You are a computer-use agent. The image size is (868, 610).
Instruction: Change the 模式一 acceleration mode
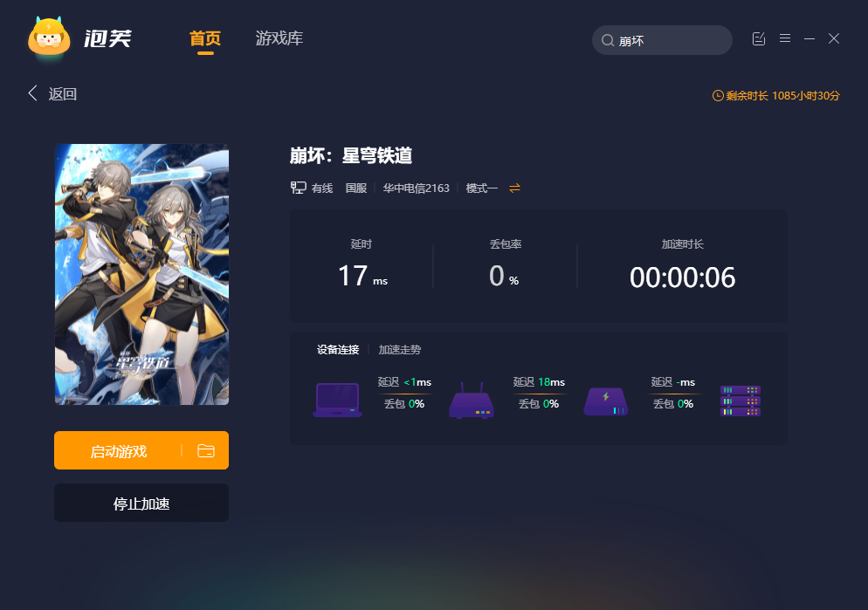(482, 188)
